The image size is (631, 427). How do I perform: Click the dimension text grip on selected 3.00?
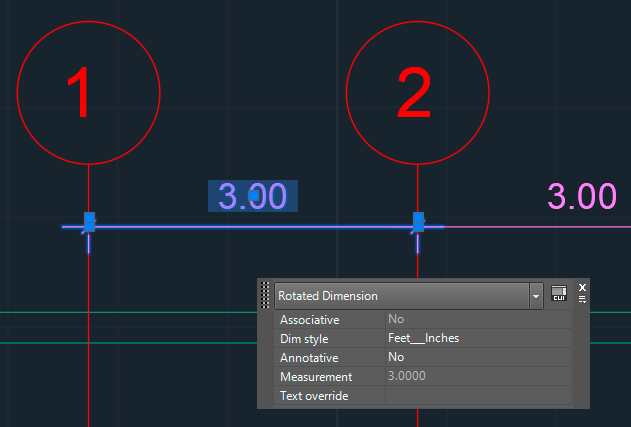coord(254,196)
